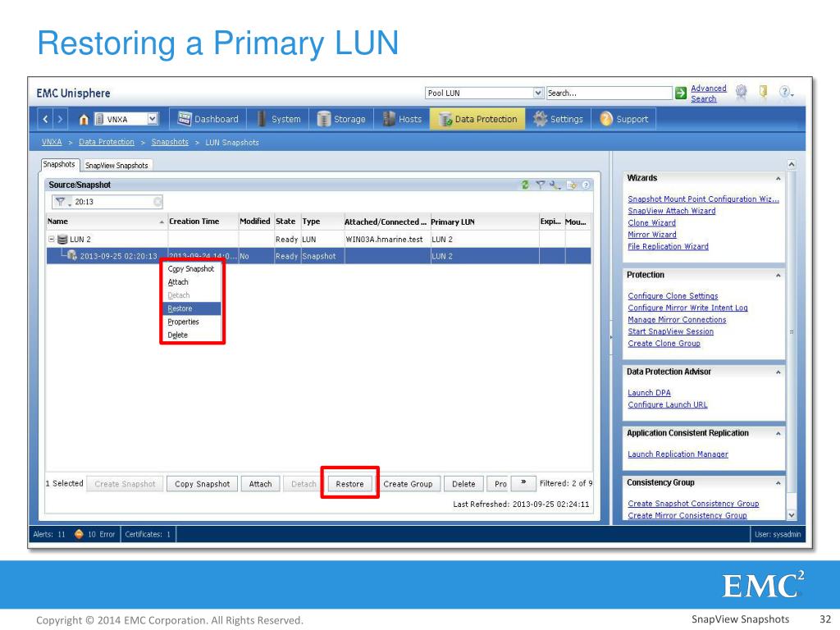Switch to the Snapshots tab
This screenshot has height=630, width=840.
click(x=59, y=164)
